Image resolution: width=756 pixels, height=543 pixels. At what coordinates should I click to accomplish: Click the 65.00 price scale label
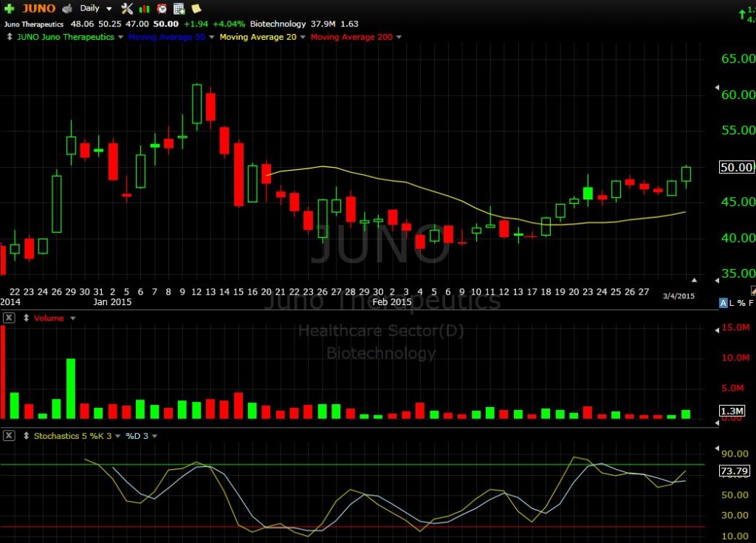[x=738, y=58]
